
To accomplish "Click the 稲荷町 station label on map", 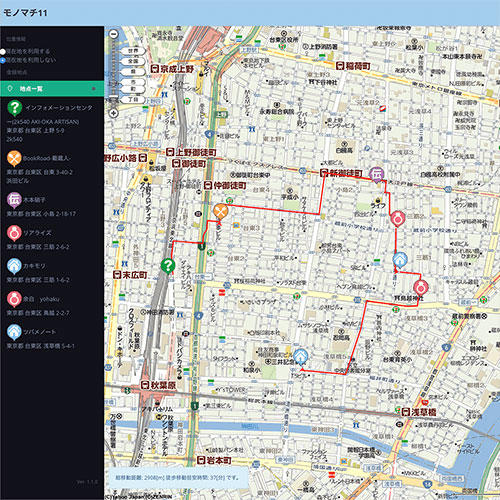I will coord(353,66).
